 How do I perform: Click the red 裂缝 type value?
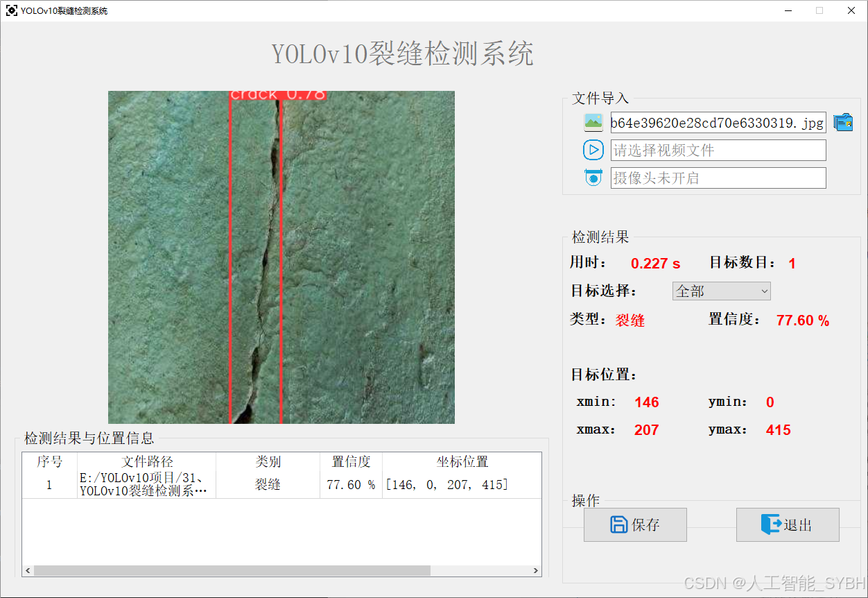(x=630, y=321)
